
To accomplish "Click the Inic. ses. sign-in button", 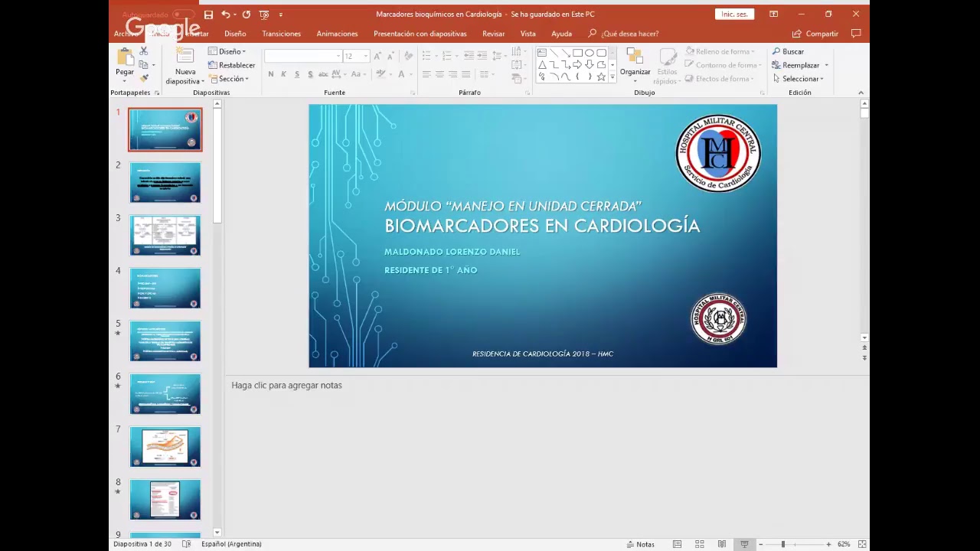I will point(734,15).
